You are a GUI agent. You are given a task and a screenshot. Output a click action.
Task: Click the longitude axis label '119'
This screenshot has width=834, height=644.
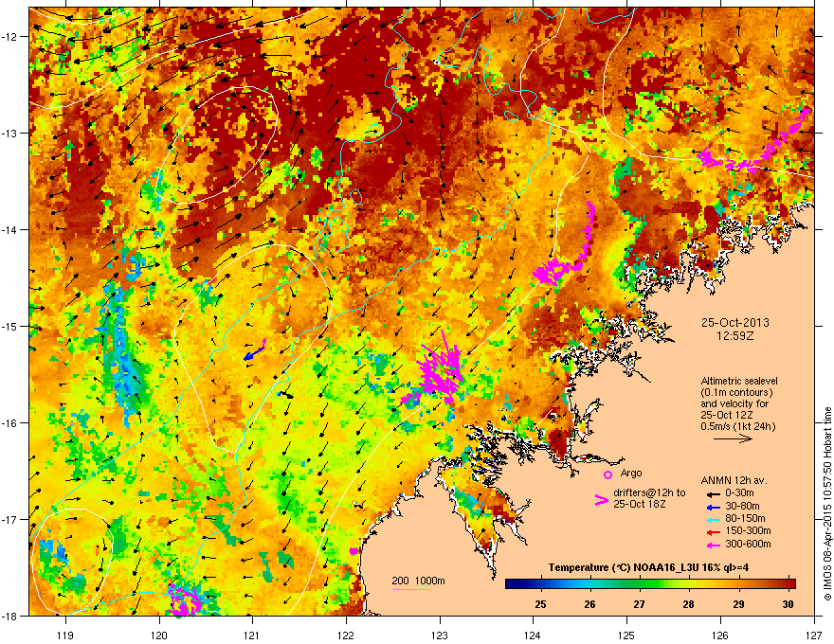click(x=65, y=635)
